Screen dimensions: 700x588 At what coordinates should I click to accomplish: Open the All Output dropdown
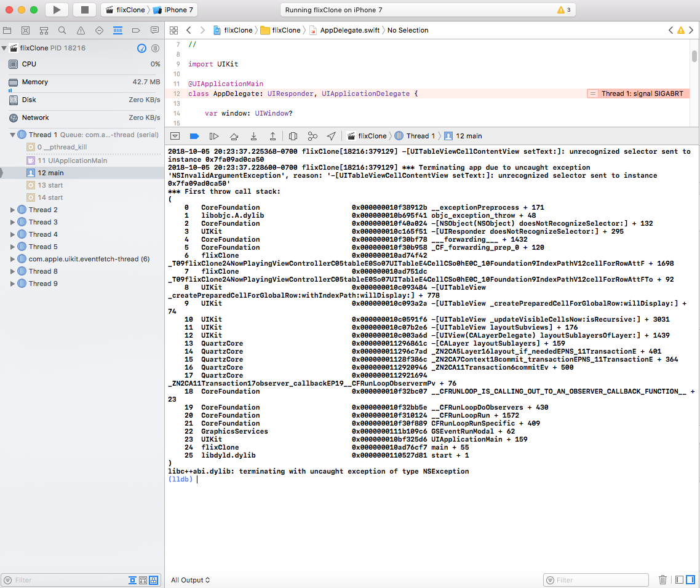[190, 580]
